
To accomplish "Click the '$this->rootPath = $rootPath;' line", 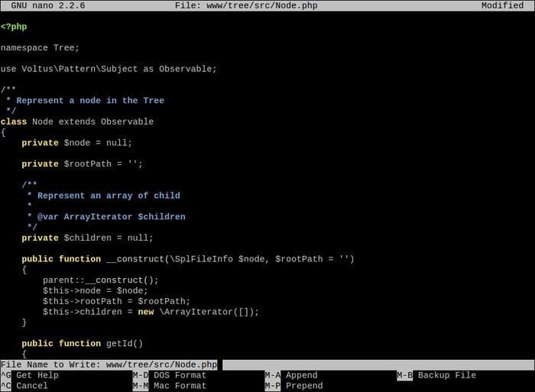I will click(x=116, y=301).
